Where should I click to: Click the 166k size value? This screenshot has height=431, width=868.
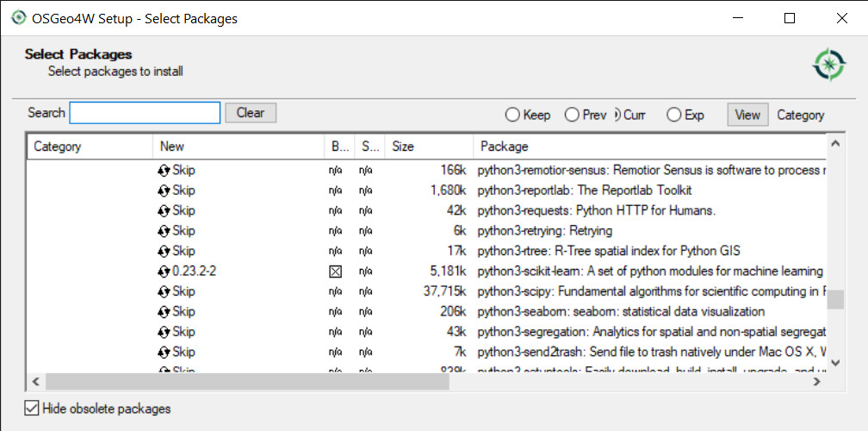tap(454, 170)
